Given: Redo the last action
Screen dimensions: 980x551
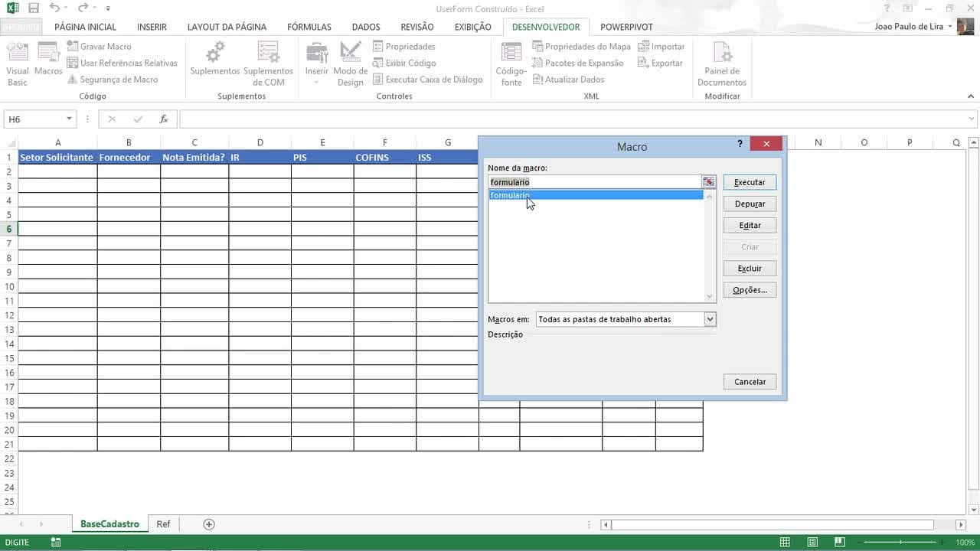Looking at the screenshot, I should click(83, 8).
